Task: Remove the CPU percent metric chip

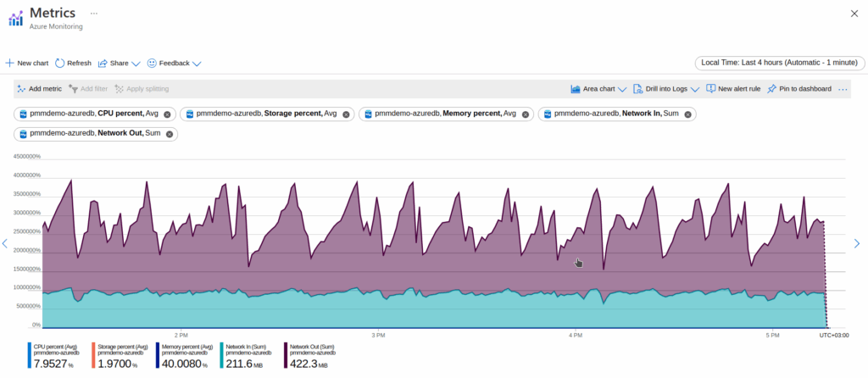Action: (x=167, y=114)
